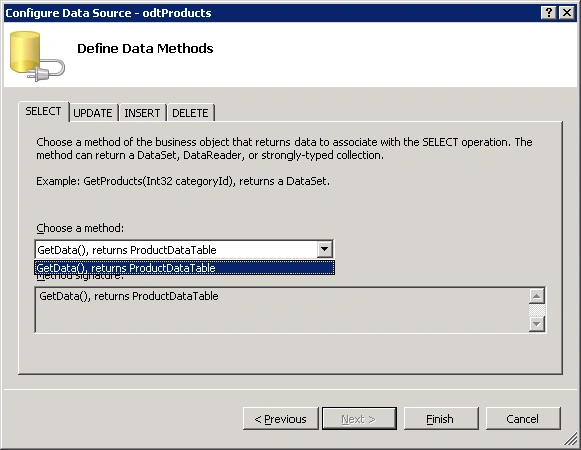This screenshot has height=450, width=581.
Task: Select the SELECT tab
Action: (43, 112)
